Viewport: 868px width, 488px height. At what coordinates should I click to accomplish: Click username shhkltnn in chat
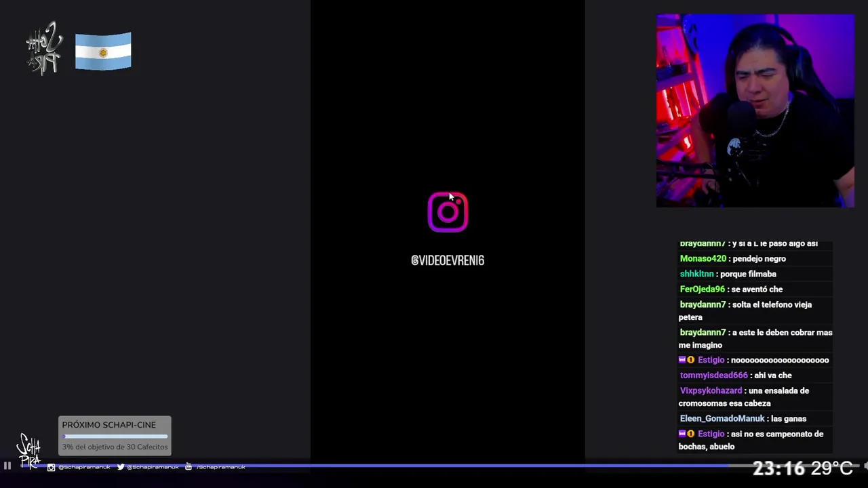(x=696, y=274)
